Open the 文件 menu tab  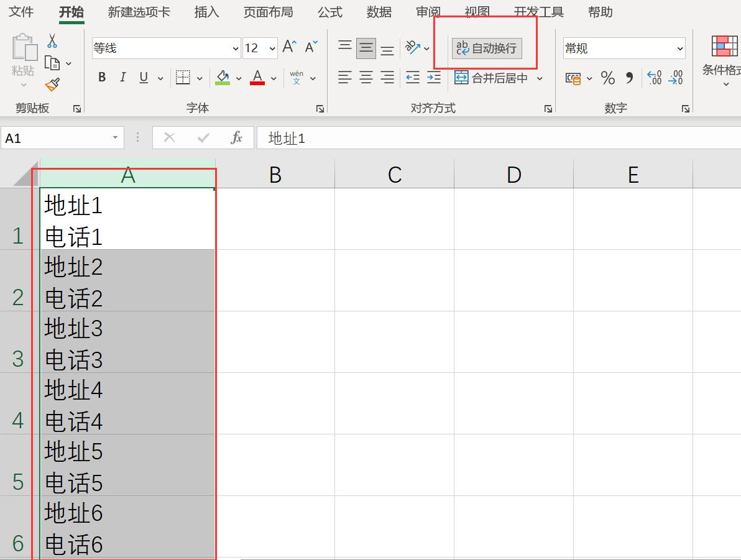[21, 12]
